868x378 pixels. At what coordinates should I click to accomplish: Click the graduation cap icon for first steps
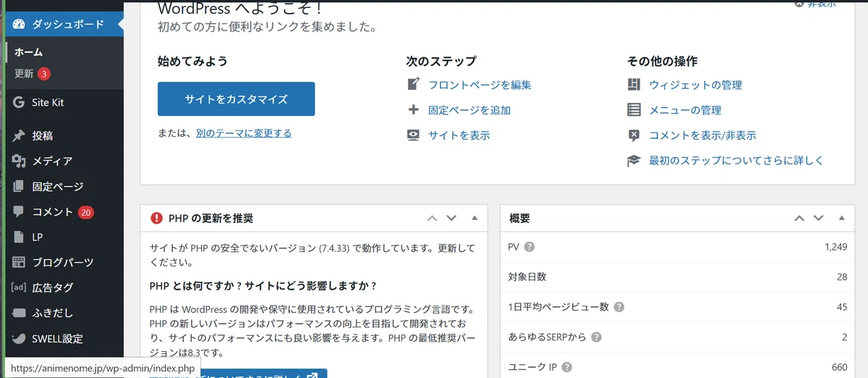634,161
